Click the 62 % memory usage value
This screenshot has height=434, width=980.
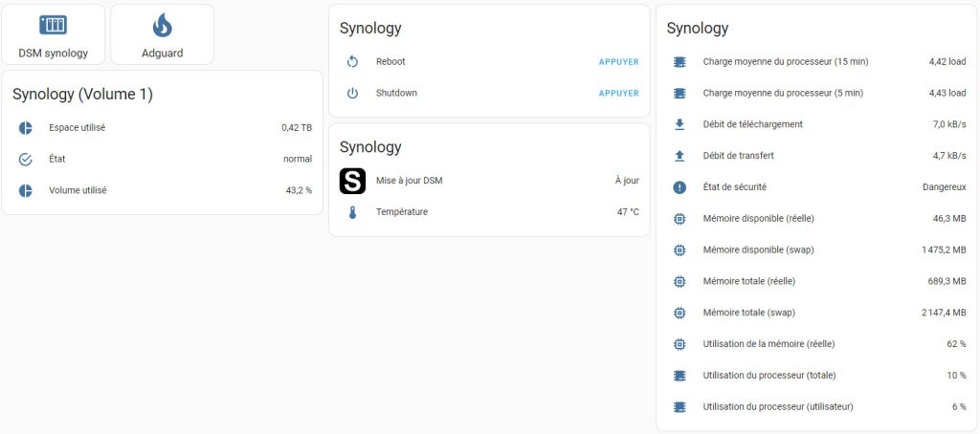[x=956, y=343]
